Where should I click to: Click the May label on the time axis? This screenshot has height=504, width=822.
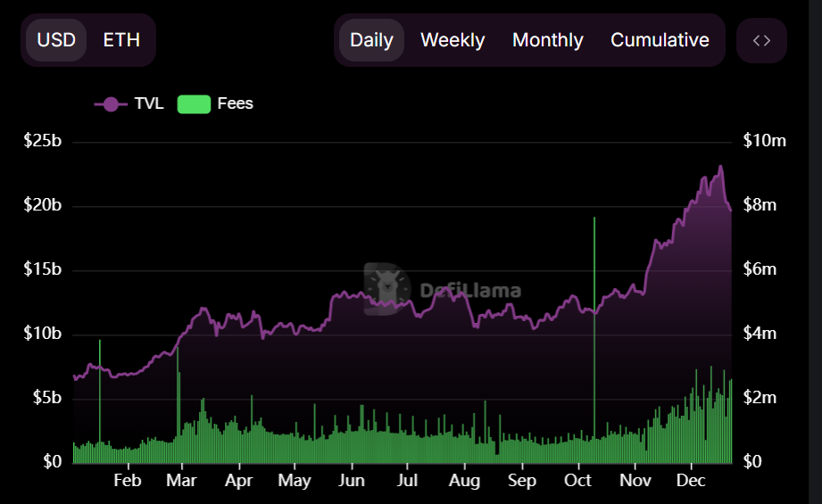[x=295, y=481]
